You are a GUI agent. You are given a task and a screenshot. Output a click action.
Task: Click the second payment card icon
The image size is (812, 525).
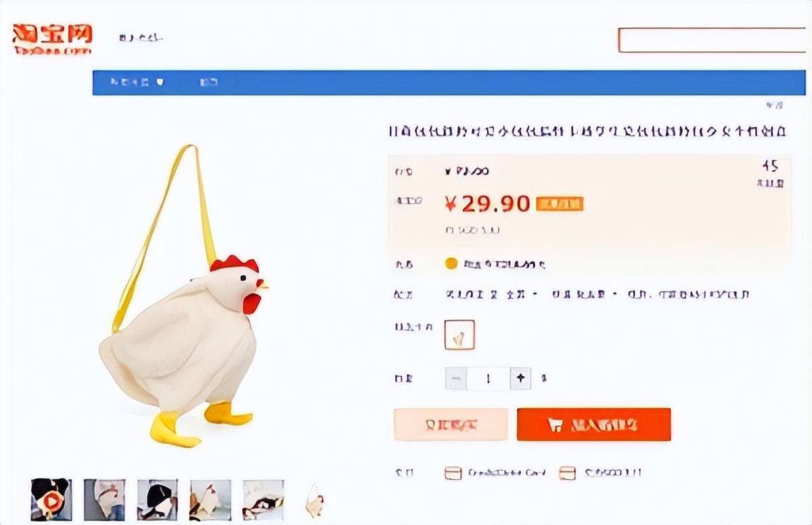coord(567,473)
